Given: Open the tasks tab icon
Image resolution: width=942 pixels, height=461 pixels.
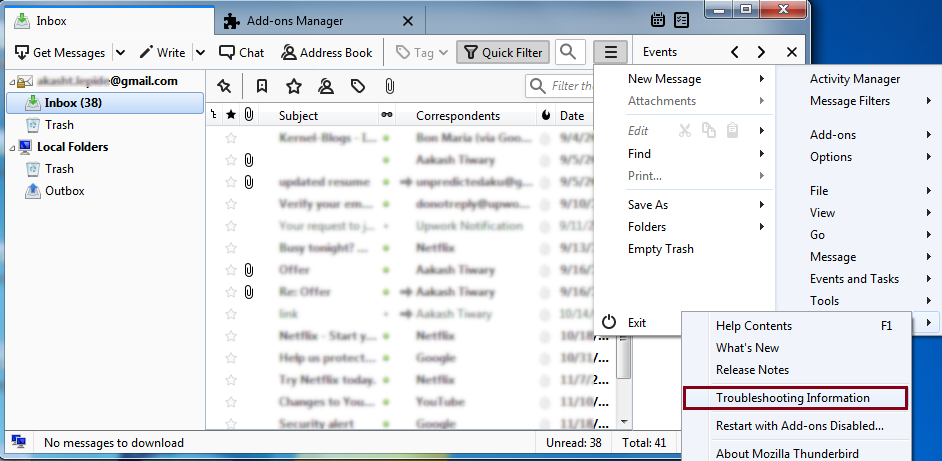Looking at the screenshot, I should click(x=681, y=20).
